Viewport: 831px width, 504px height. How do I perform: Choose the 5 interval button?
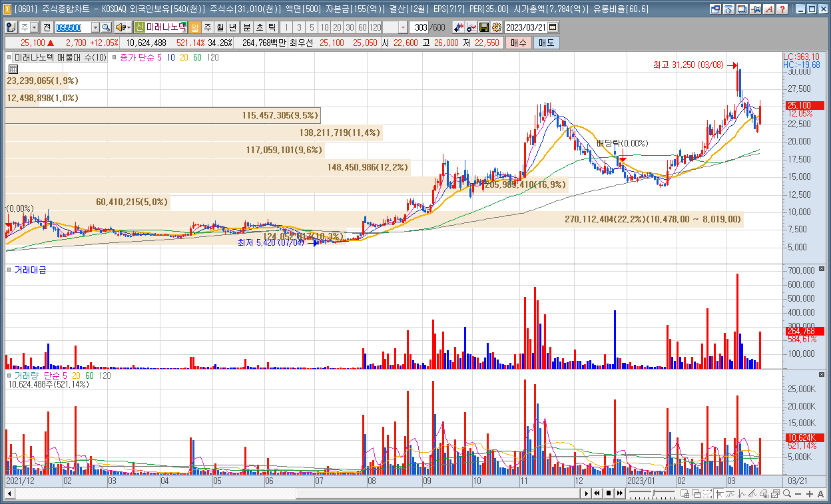[311, 27]
